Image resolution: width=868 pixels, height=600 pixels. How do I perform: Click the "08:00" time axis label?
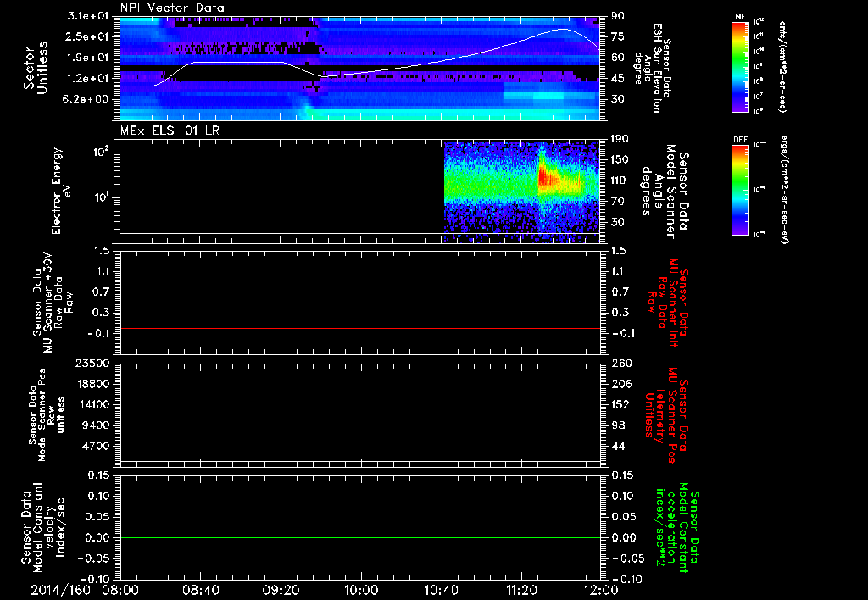tap(120, 590)
